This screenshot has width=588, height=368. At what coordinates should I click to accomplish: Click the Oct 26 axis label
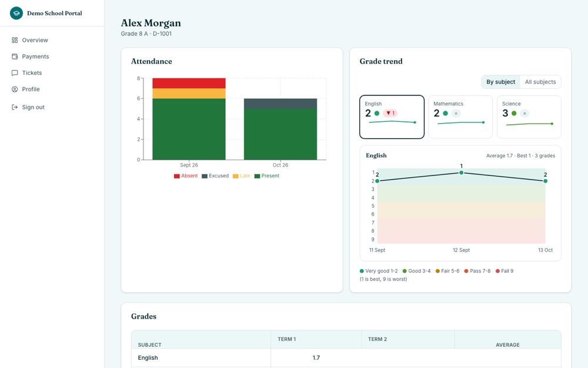(x=280, y=165)
